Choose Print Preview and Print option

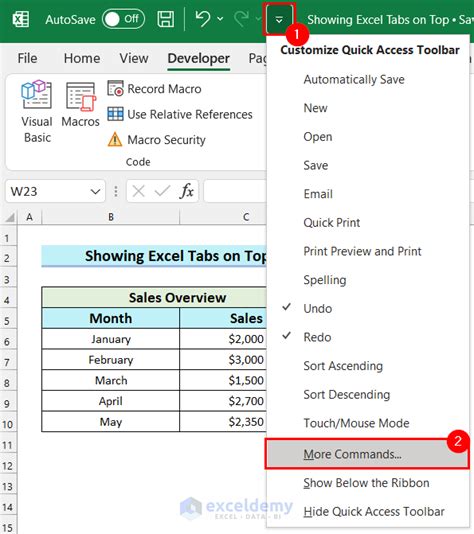coord(367,251)
